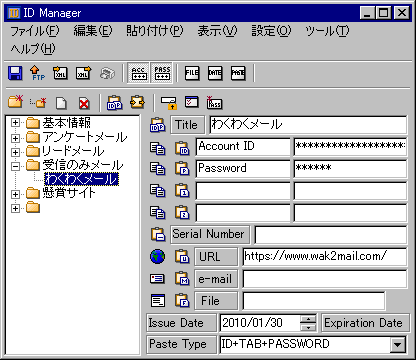Click the M clipboard icon beside e-mail

coord(182,279)
